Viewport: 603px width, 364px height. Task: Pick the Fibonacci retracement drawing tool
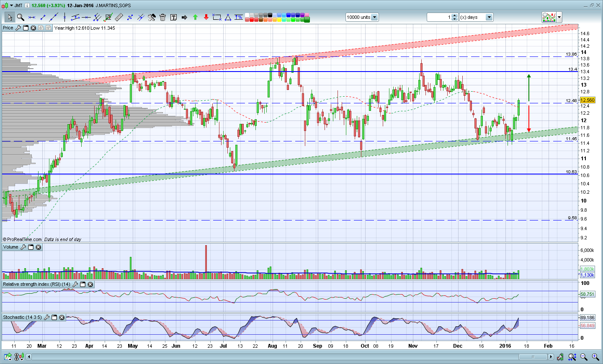(x=108, y=17)
